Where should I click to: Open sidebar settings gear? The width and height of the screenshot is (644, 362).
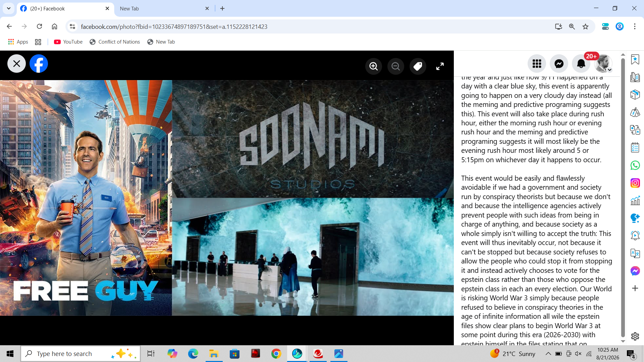[x=635, y=336]
